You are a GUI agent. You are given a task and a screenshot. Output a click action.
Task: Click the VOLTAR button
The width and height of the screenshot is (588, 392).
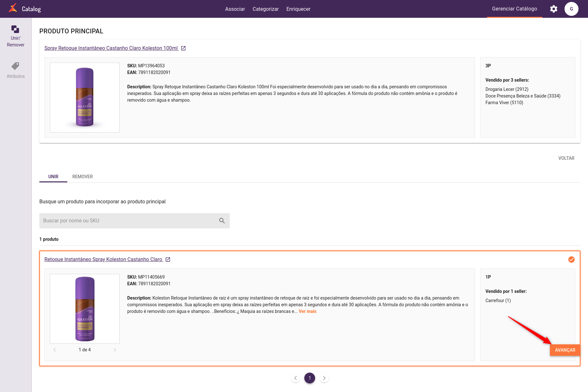(x=566, y=158)
